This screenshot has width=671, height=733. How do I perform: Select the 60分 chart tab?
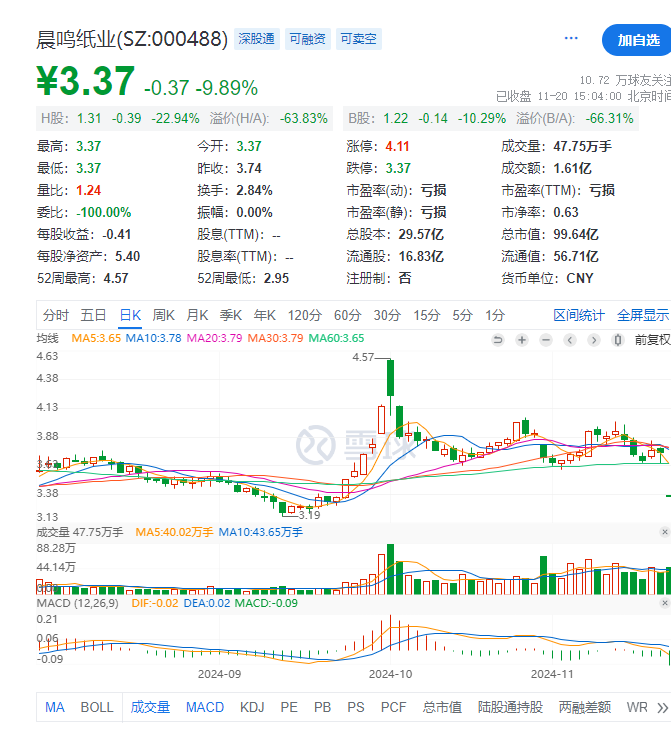(x=347, y=316)
